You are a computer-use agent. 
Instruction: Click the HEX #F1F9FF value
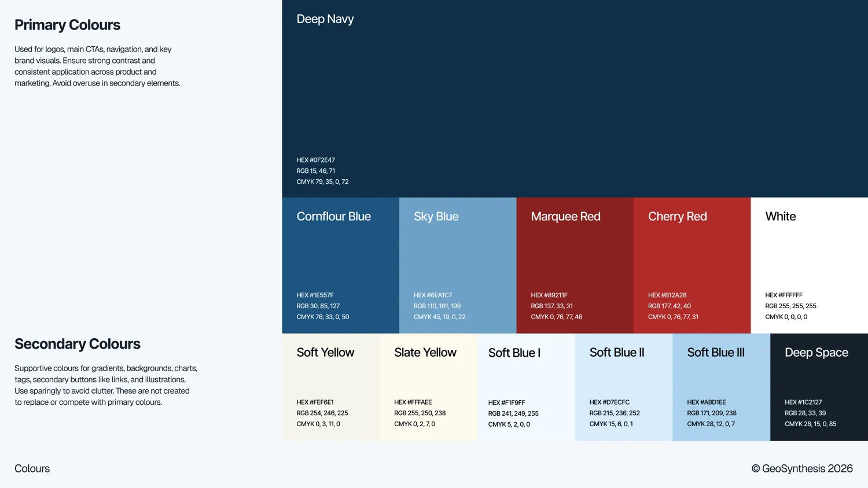pos(507,403)
